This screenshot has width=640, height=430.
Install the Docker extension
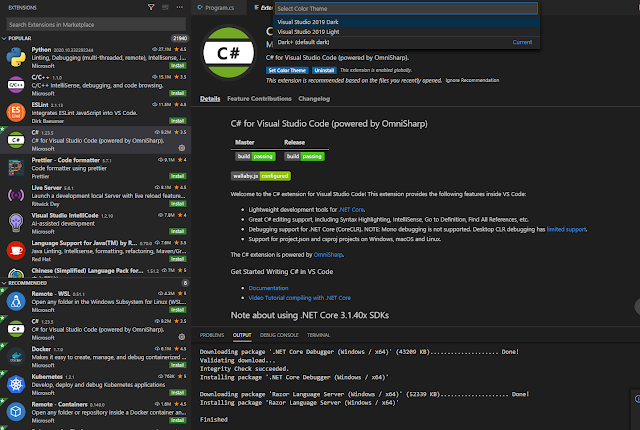tap(178, 365)
